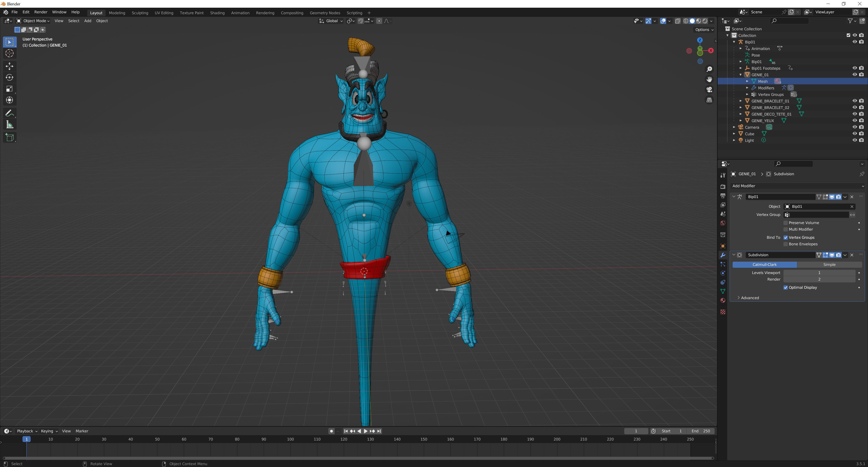Click the Zoom view gizmo icon

(709, 69)
